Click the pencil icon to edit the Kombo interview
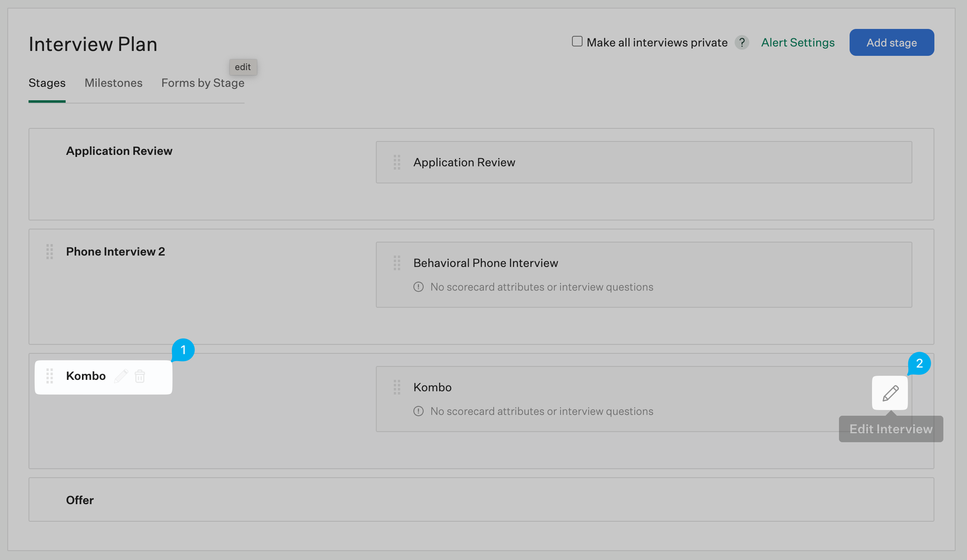Viewport: 967px width, 560px height. click(890, 393)
